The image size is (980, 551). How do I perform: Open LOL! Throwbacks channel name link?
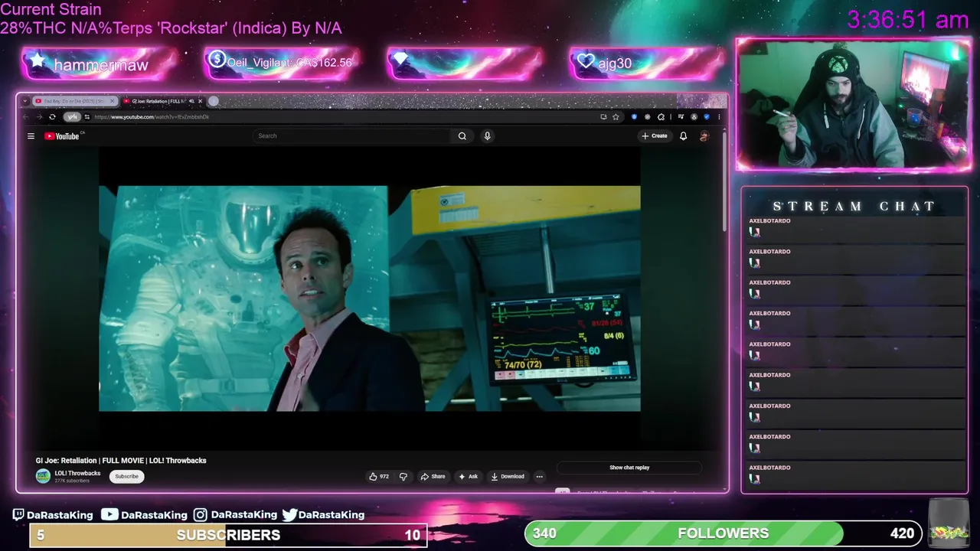(x=77, y=473)
